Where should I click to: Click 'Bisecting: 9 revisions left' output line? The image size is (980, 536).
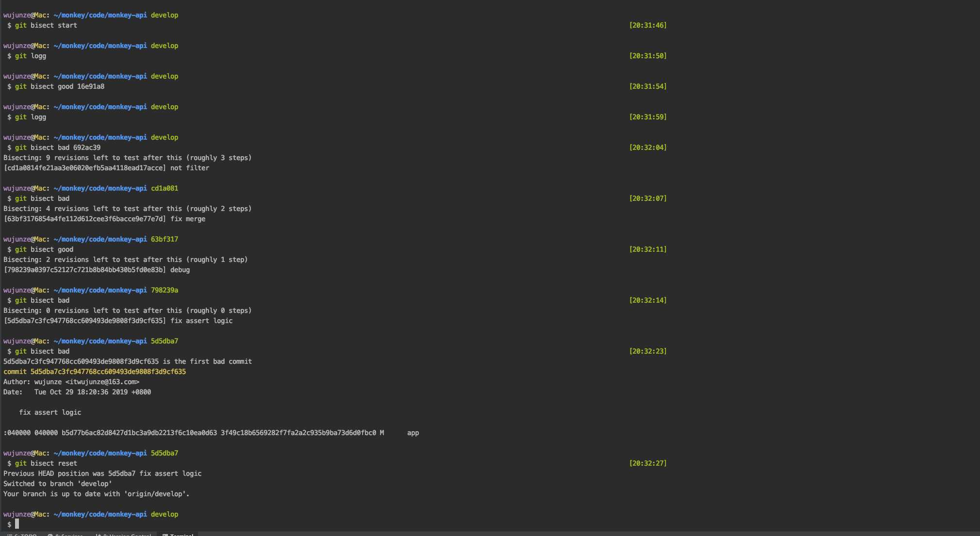click(x=128, y=158)
